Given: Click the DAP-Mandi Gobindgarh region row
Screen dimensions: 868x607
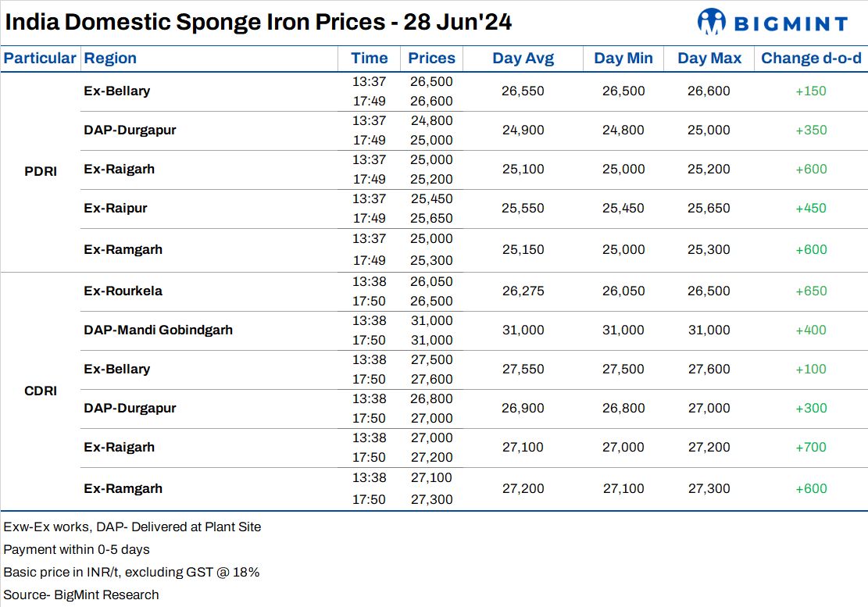Looking at the screenshot, I should tap(159, 330).
